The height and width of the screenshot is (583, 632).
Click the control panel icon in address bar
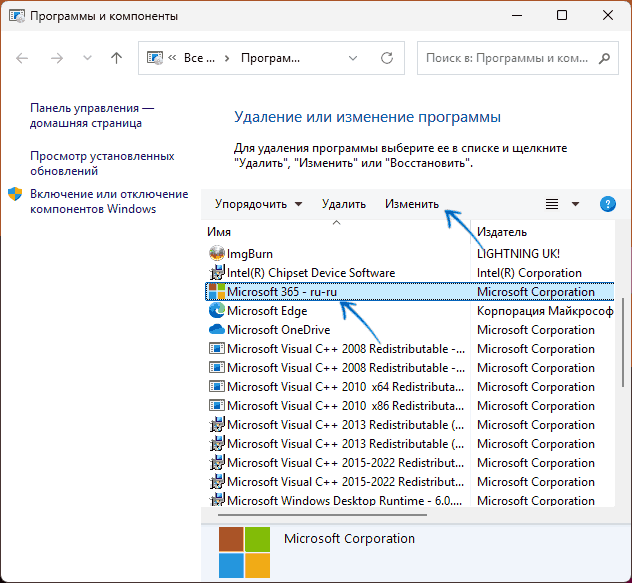click(x=155, y=58)
